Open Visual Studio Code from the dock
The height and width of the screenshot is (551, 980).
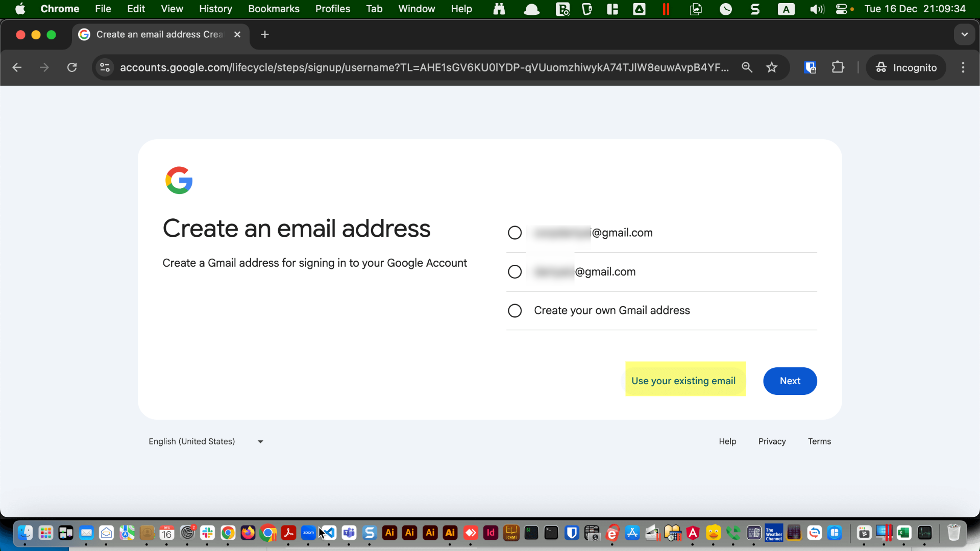[x=330, y=533]
